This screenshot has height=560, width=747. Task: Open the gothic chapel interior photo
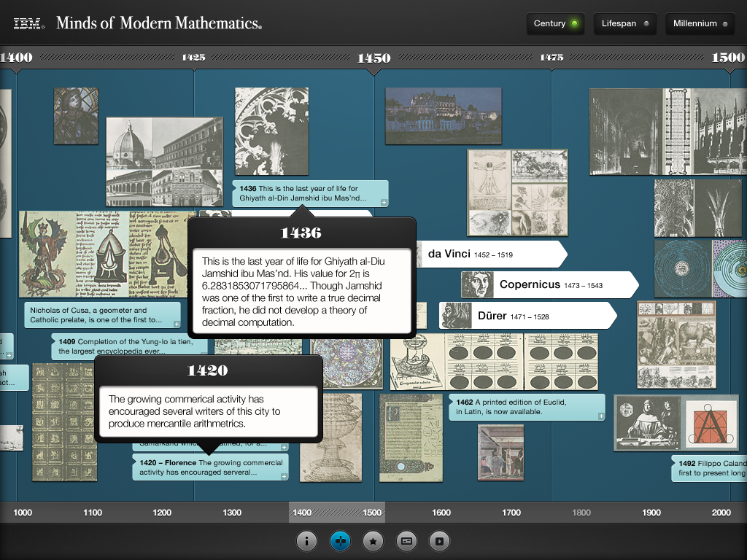tap(668, 131)
